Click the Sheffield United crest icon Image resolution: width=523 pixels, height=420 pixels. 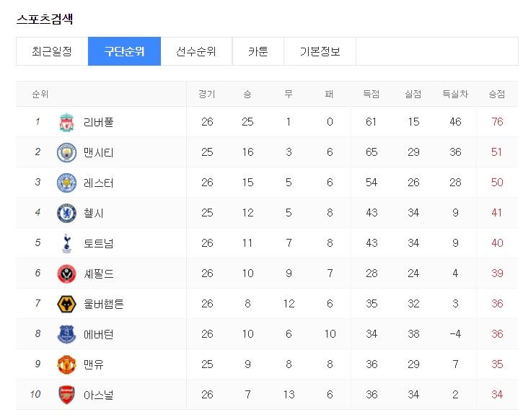(x=66, y=274)
